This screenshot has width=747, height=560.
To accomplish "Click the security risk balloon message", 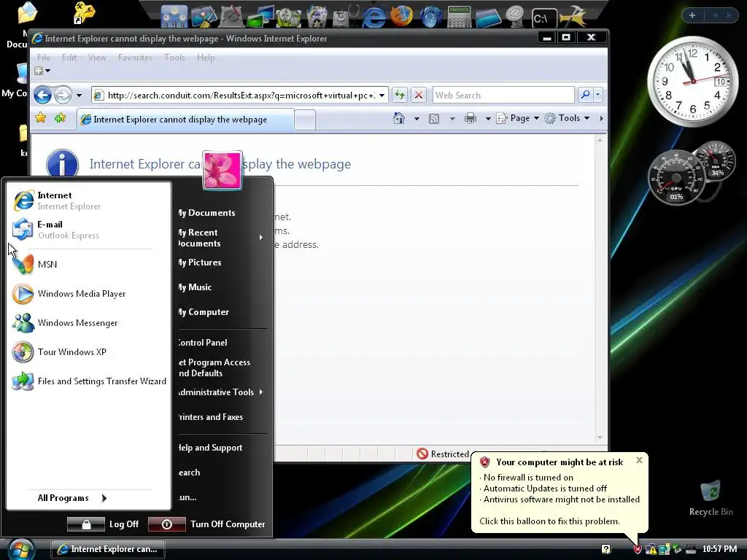I will point(560,493).
